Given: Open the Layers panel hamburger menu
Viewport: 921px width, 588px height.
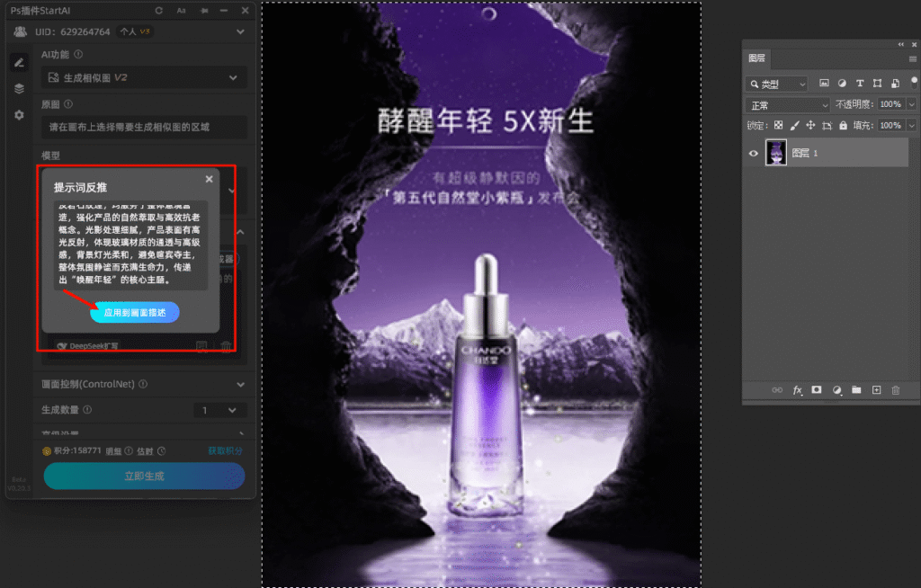Looking at the screenshot, I should click(x=912, y=58).
